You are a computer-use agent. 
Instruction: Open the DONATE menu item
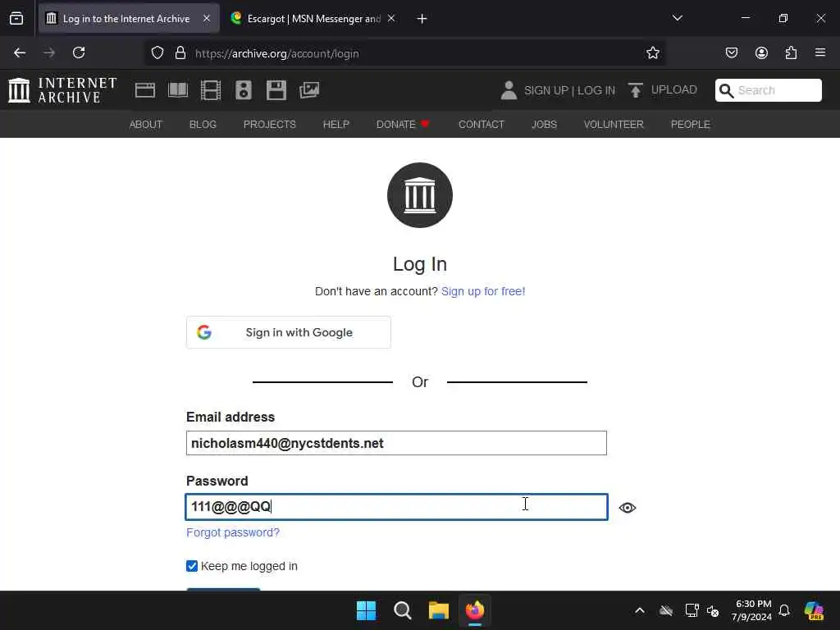pyautogui.click(x=403, y=125)
